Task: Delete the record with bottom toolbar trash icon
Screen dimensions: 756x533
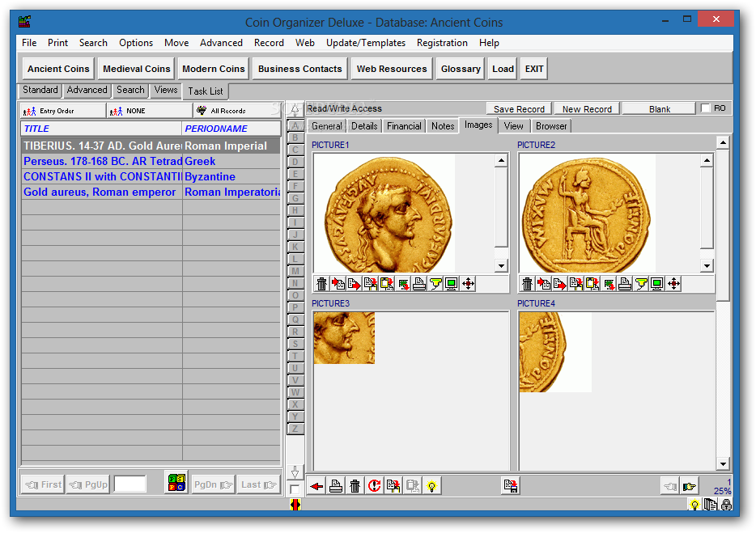Action: [355, 486]
